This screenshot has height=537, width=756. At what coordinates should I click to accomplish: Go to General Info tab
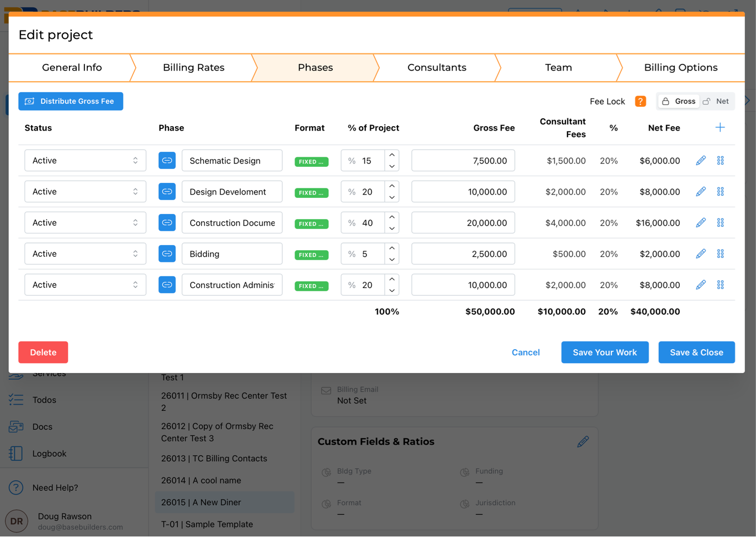72,68
